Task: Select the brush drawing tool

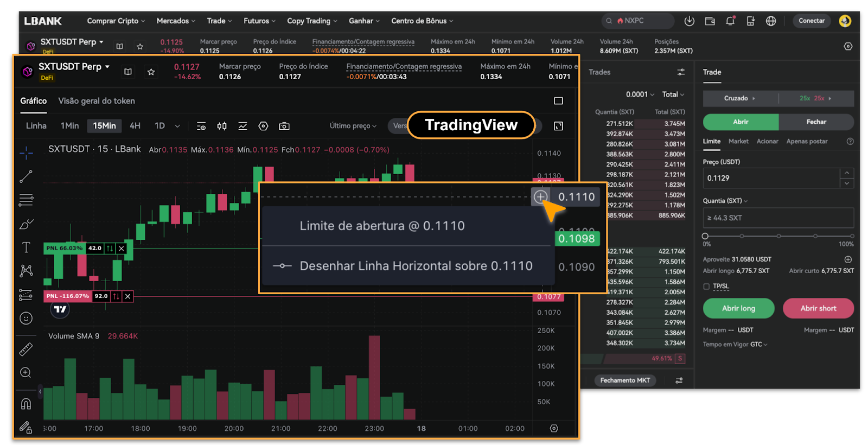Action: (x=26, y=224)
